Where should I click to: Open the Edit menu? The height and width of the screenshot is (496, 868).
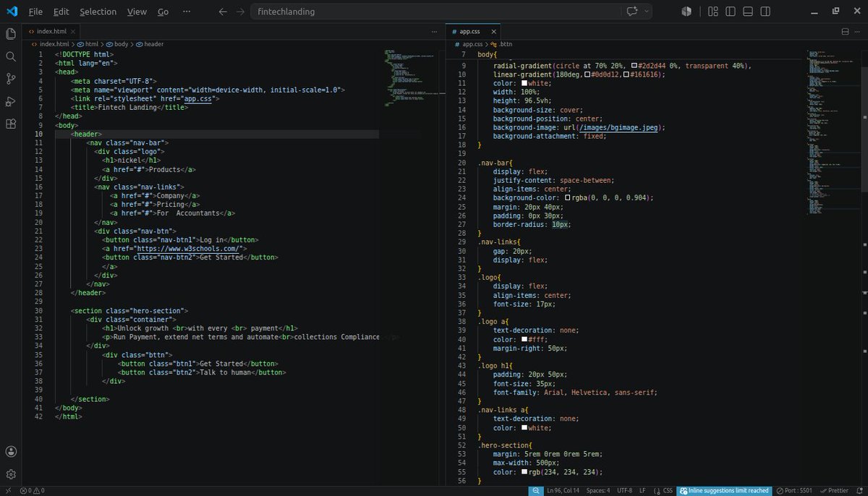61,12
